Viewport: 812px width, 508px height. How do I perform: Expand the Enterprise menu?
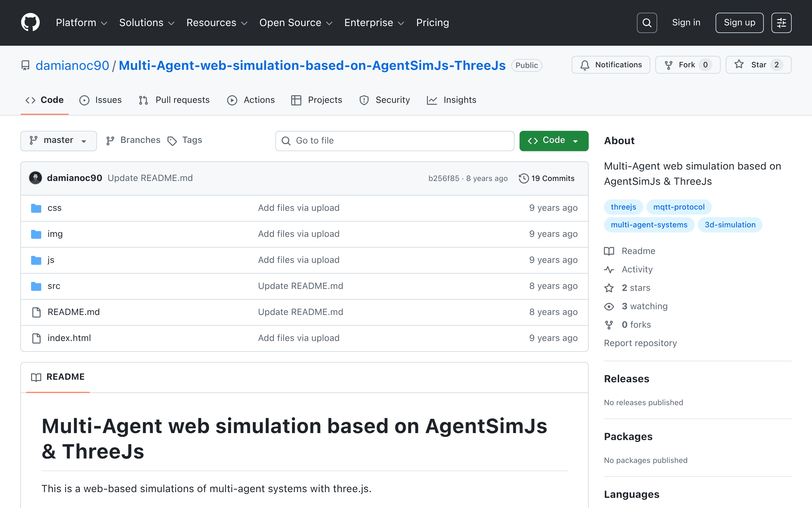click(374, 23)
